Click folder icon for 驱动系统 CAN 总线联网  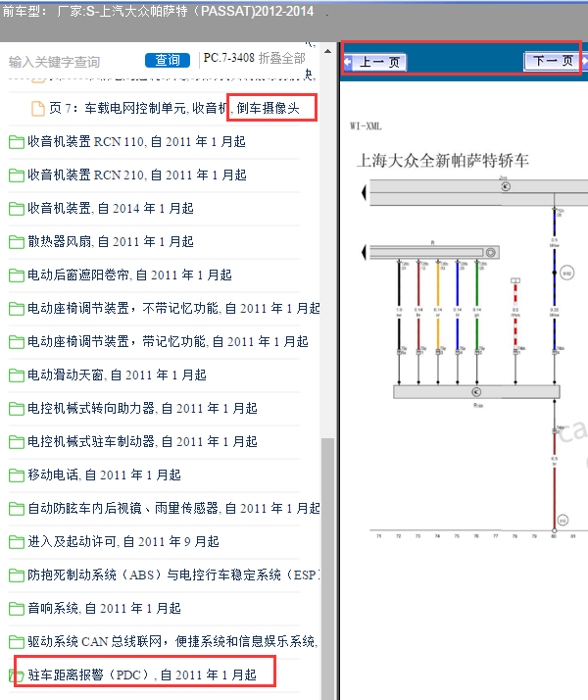(17, 642)
